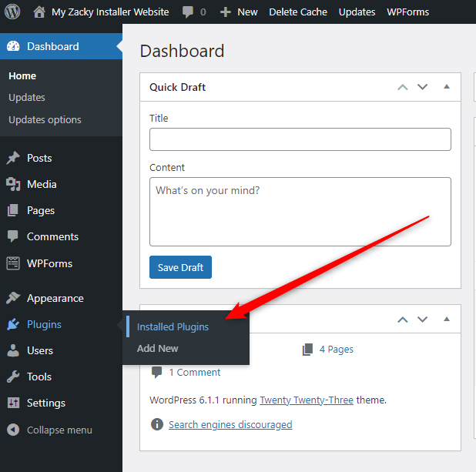Move At a Glance widget down
Screen dimensions: 476x472
click(422, 320)
